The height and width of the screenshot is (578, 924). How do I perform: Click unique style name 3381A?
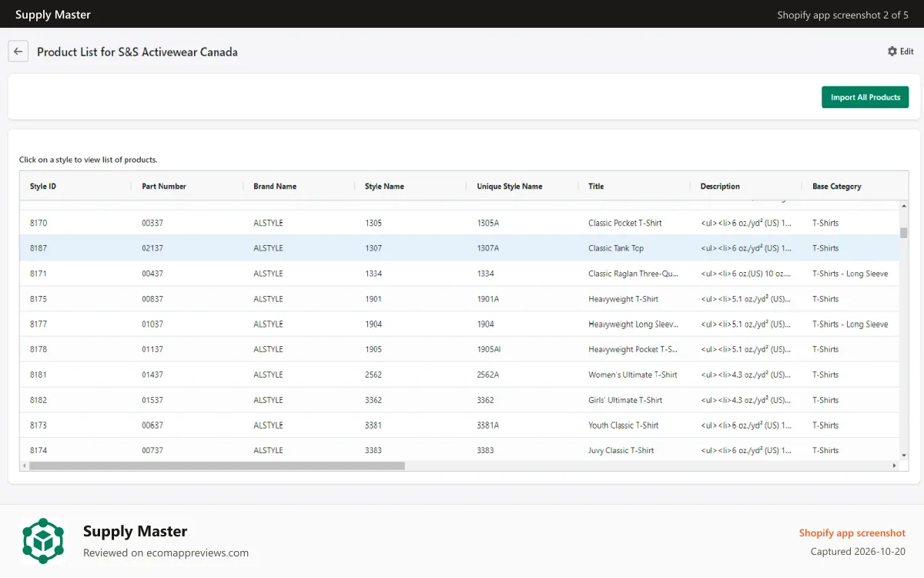pos(488,425)
